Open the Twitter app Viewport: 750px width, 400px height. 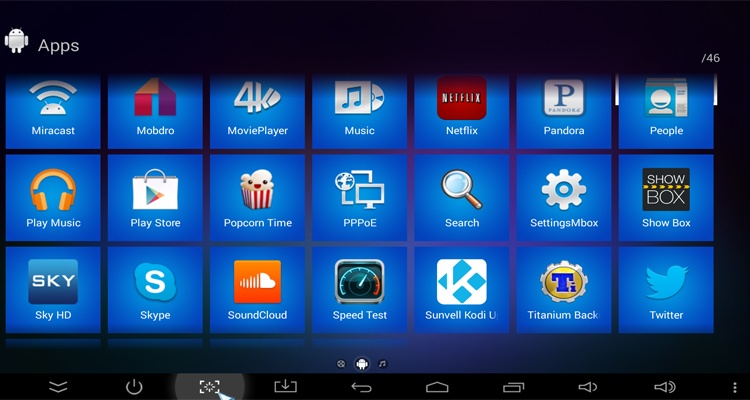666,290
